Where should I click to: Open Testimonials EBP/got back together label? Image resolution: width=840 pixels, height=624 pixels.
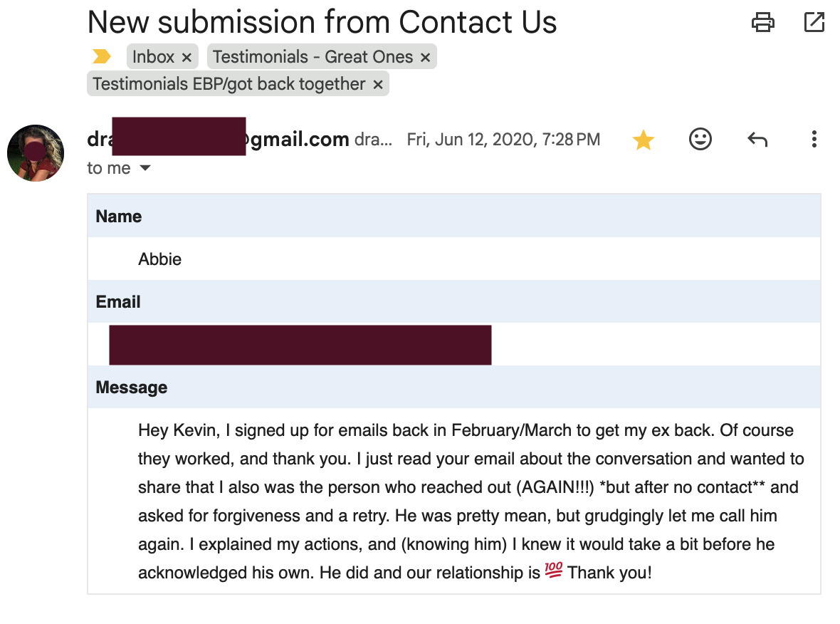click(x=229, y=84)
